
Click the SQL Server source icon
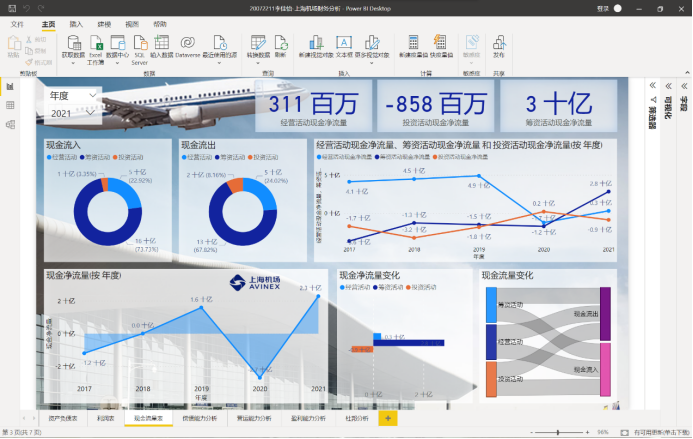[x=139, y=47]
